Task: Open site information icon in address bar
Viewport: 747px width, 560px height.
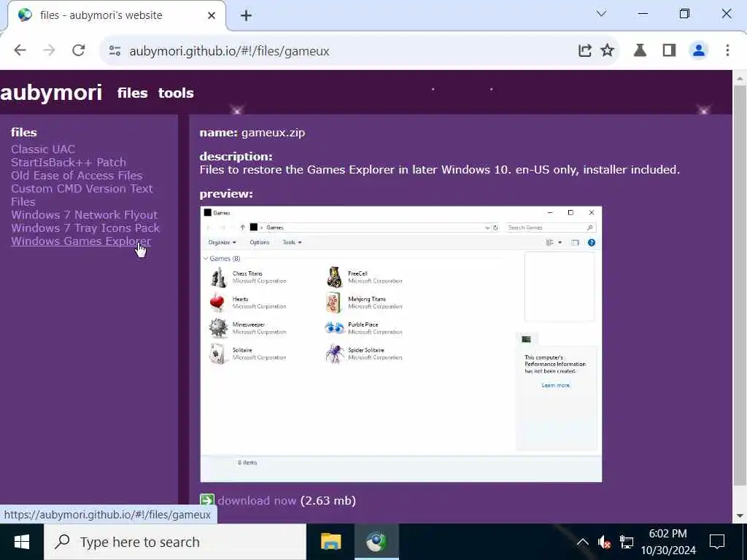Action: 115,50
